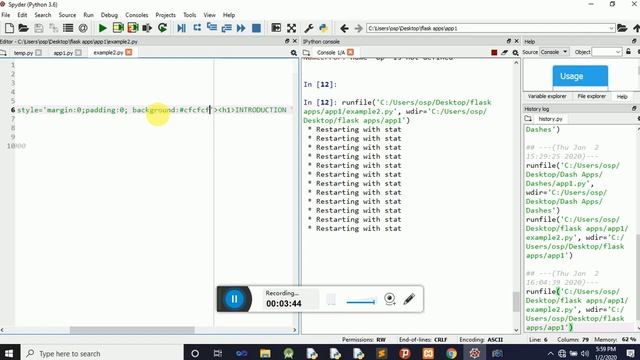
Task: Maximize current pane icon
Action: coord(276,28)
